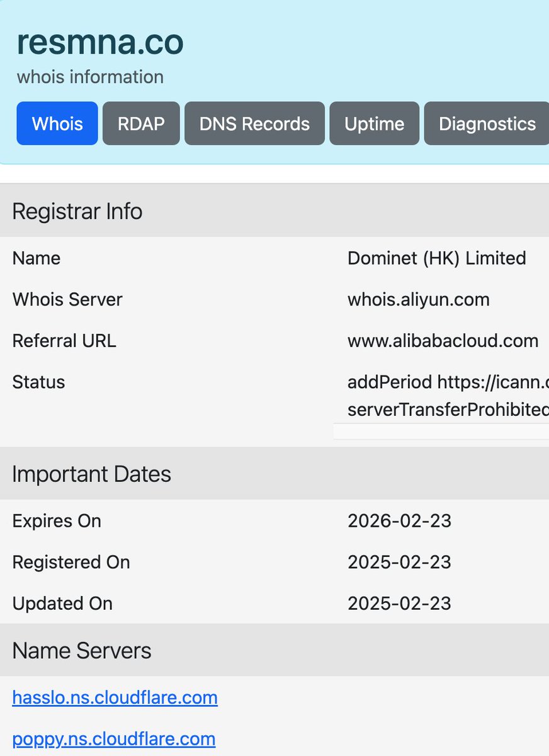Click the addPeriod status line
This screenshot has width=549, height=756.
[448, 382]
